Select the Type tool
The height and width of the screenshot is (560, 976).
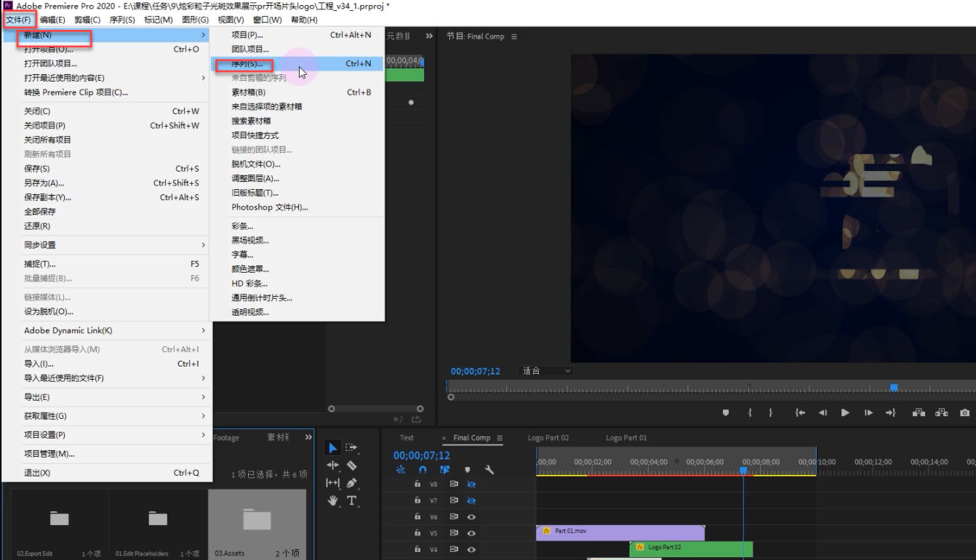click(352, 500)
